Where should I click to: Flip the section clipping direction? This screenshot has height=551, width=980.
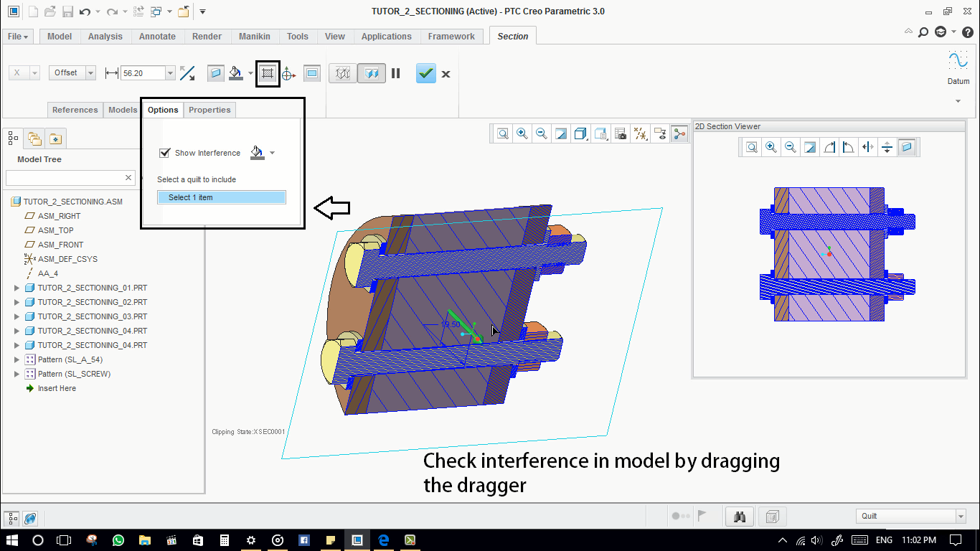click(x=187, y=73)
